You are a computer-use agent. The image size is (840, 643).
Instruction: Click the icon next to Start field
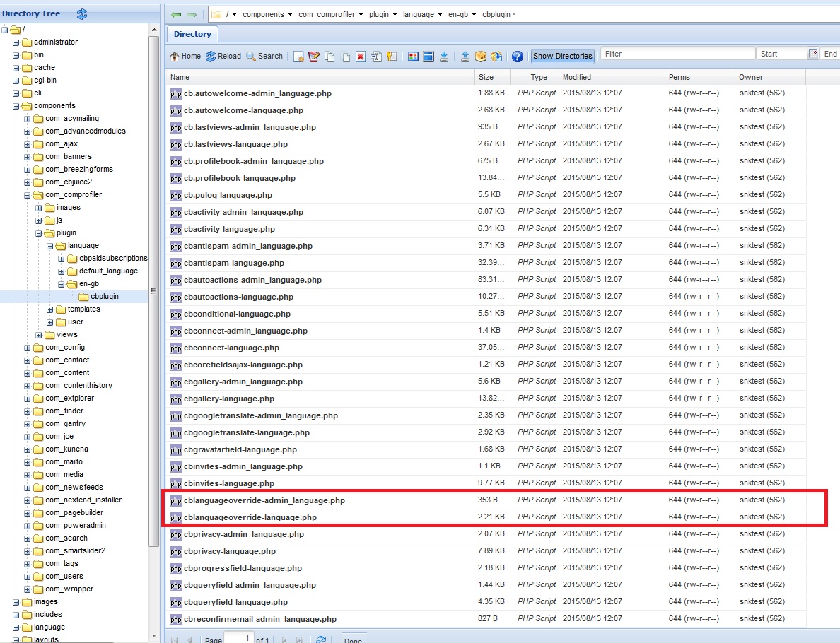[813, 54]
